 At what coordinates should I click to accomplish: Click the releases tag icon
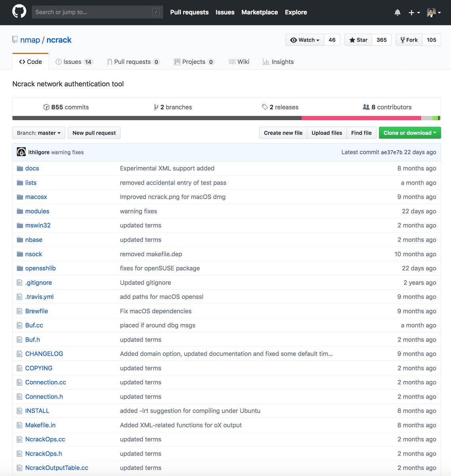pyautogui.click(x=265, y=107)
